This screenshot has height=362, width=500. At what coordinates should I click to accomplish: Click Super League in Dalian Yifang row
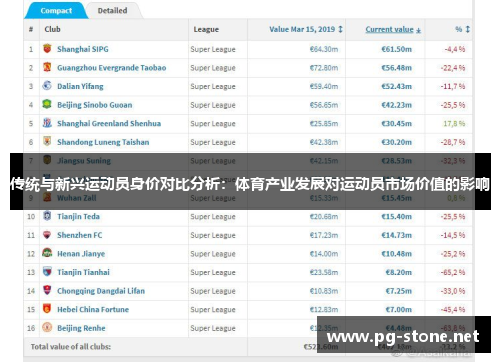coord(213,87)
